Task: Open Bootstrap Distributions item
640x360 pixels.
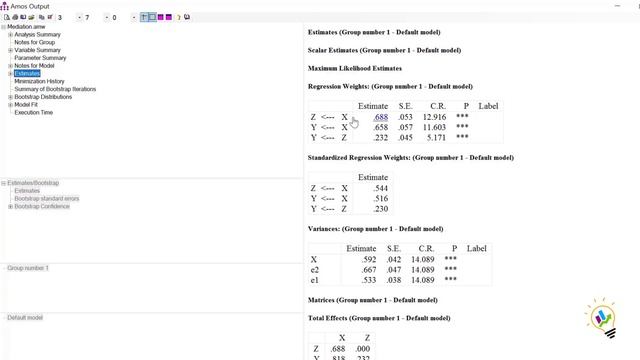Action: tap(43, 97)
